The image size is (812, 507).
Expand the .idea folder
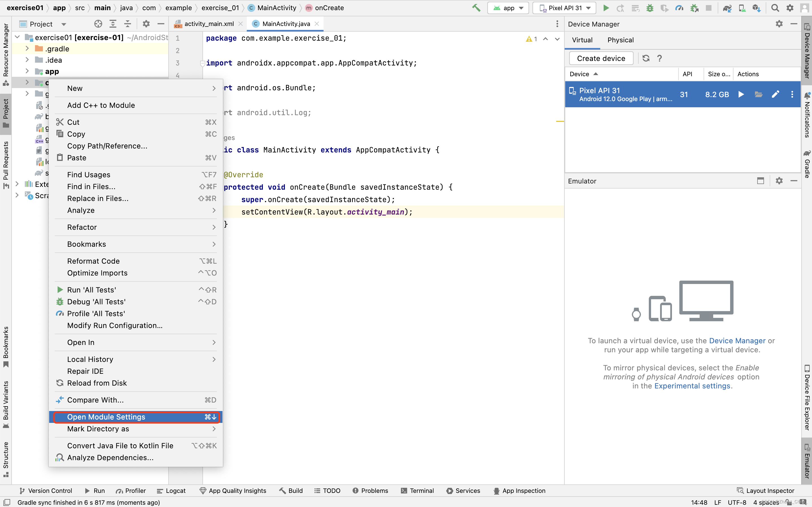click(x=27, y=60)
